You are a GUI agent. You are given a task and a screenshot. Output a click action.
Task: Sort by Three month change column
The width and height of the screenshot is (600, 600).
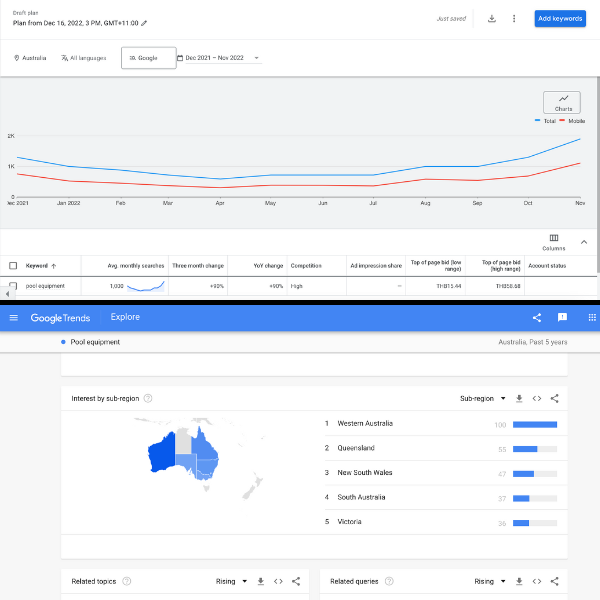[198, 266]
